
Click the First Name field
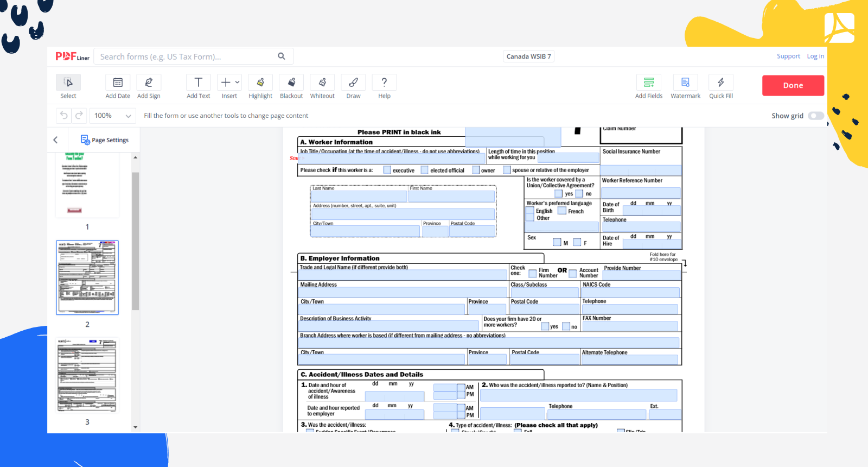point(452,196)
